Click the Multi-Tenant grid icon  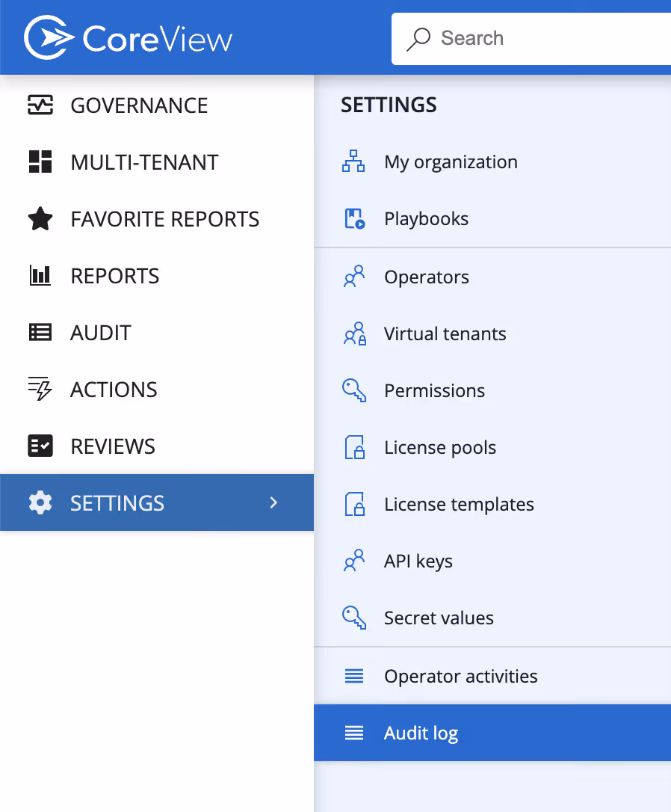[40, 162]
